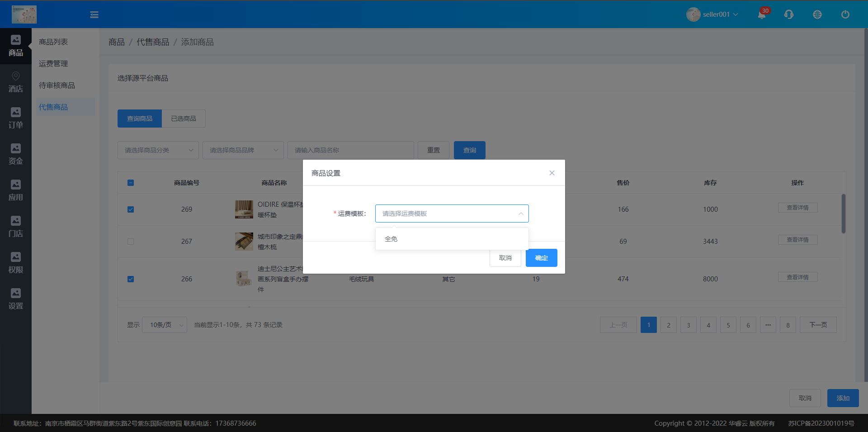Collapse sidebar with hamburger menu icon
Screen dimensions: 868x432
(x=94, y=15)
